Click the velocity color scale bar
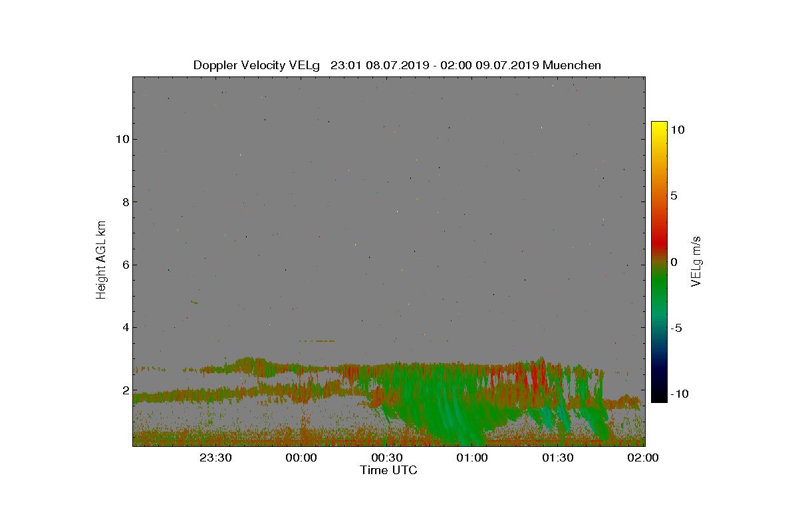Image resolution: width=798 pixels, height=532 pixels. coord(659,262)
